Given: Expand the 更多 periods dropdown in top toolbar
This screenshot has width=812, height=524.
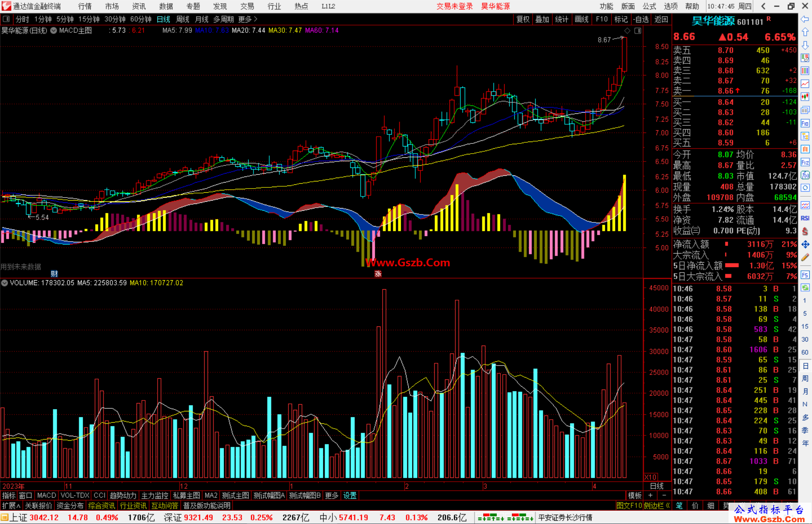Looking at the screenshot, I should click(248, 19).
